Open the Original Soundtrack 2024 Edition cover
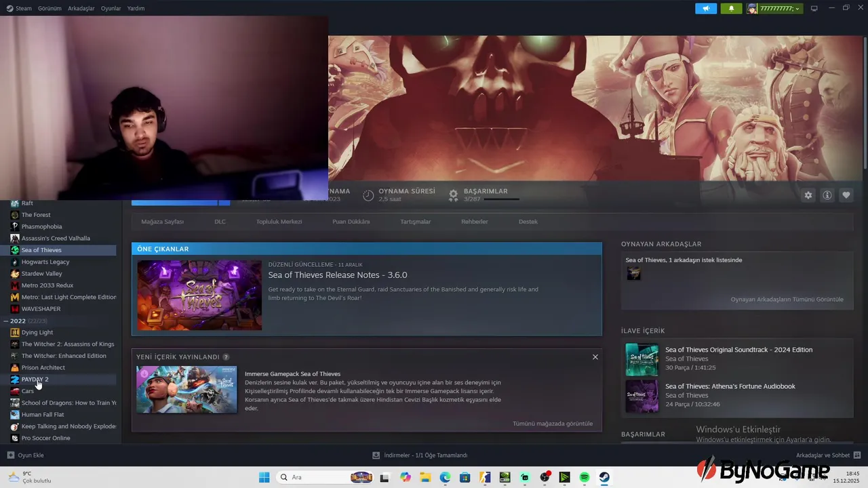This screenshot has height=488, width=868. click(642, 360)
